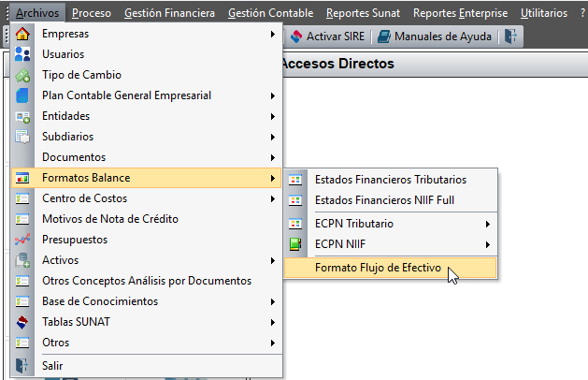Click the Usuarios people icon
The height and width of the screenshot is (380, 588).
(22, 54)
